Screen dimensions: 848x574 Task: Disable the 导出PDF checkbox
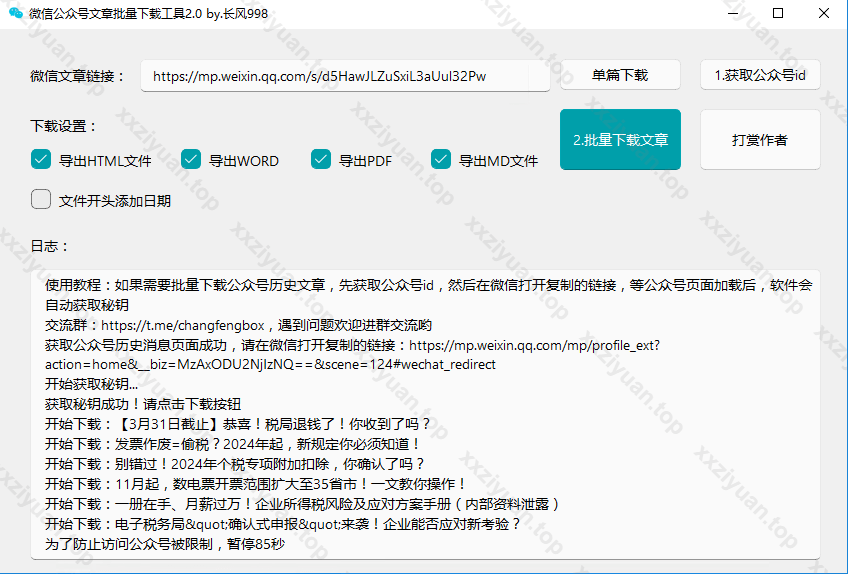coord(321,159)
